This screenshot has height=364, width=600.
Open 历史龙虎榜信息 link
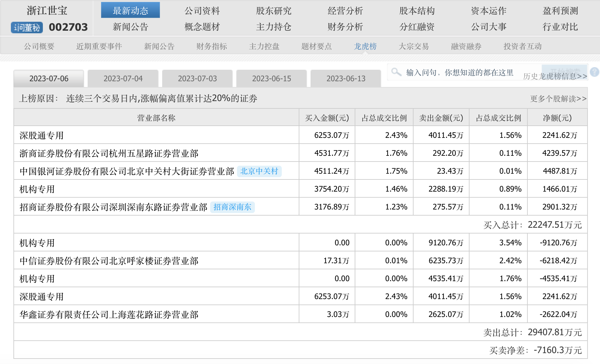[555, 77]
